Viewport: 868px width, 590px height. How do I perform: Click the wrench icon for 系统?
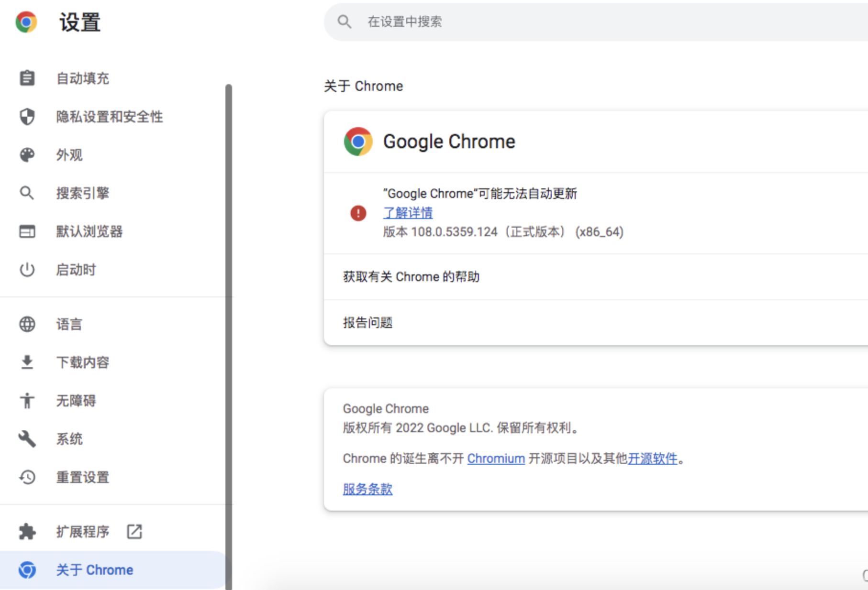coord(27,439)
